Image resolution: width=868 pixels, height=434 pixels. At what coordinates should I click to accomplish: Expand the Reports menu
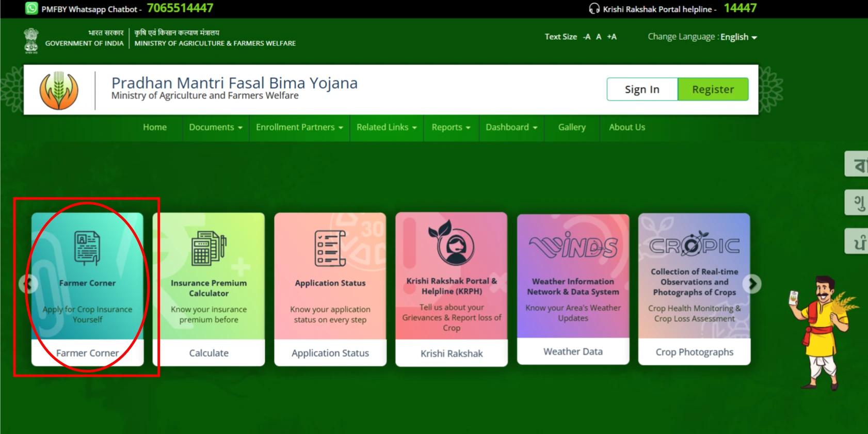(451, 127)
